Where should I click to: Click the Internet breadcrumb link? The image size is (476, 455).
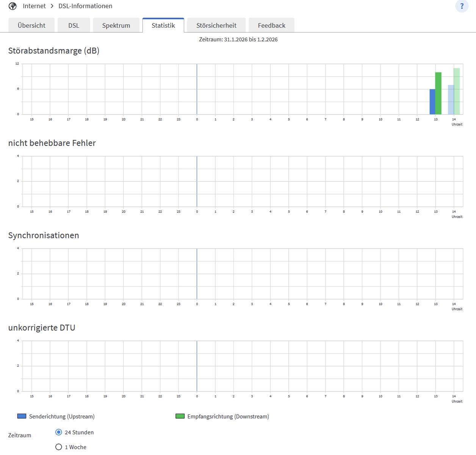click(x=34, y=6)
